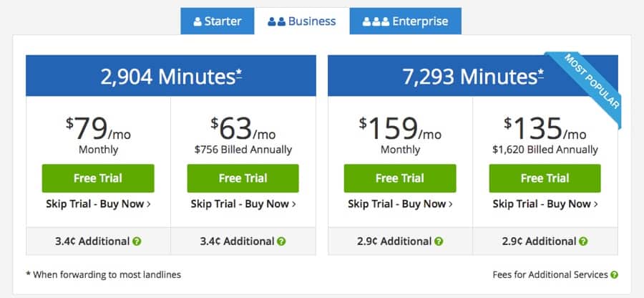Start Free Trial for $135 annual plan
Screen dimensions: 644x298
pyautogui.click(x=545, y=178)
